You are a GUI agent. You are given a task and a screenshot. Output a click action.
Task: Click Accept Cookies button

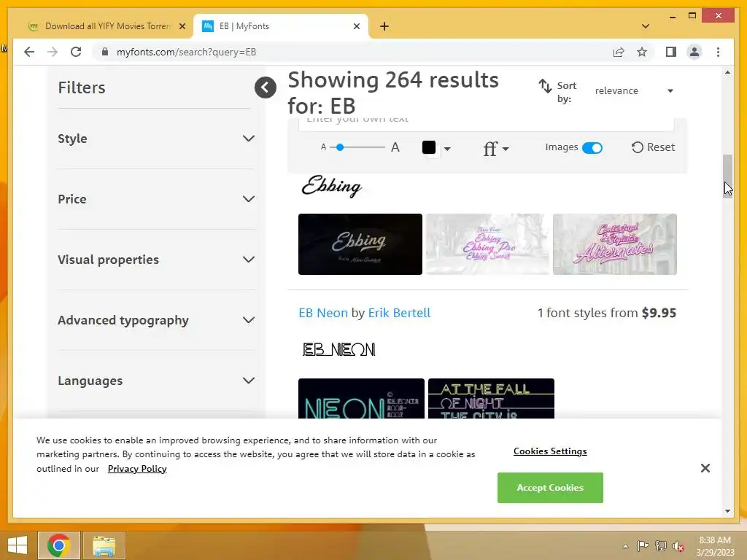point(550,488)
